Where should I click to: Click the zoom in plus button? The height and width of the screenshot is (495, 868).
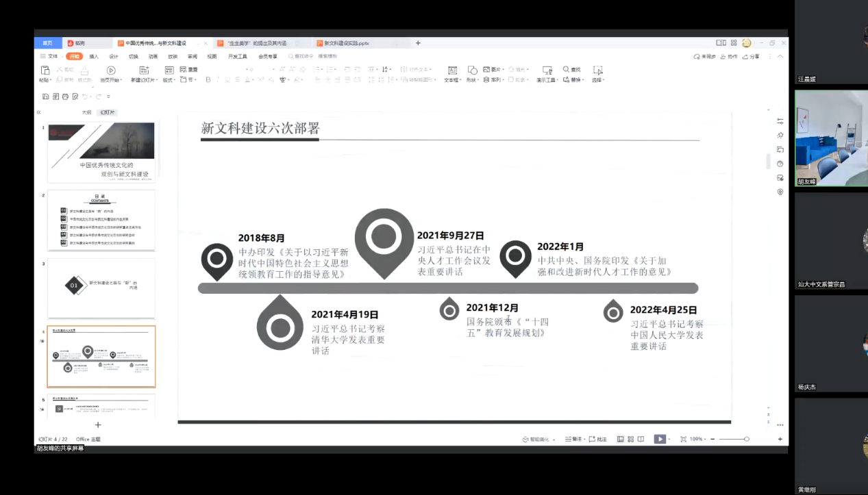click(780, 439)
